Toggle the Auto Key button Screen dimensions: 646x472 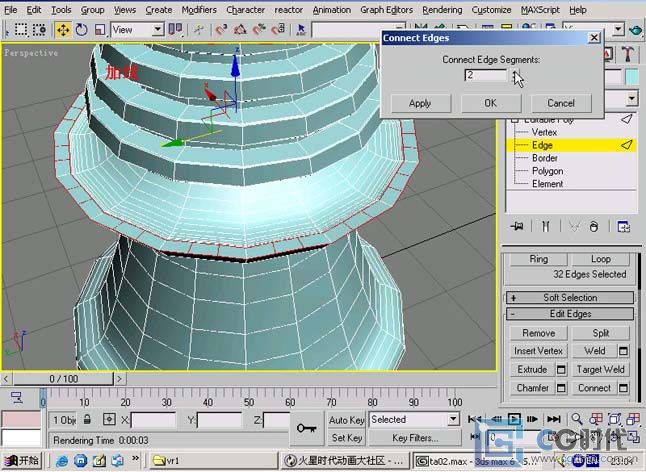pyautogui.click(x=346, y=420)
